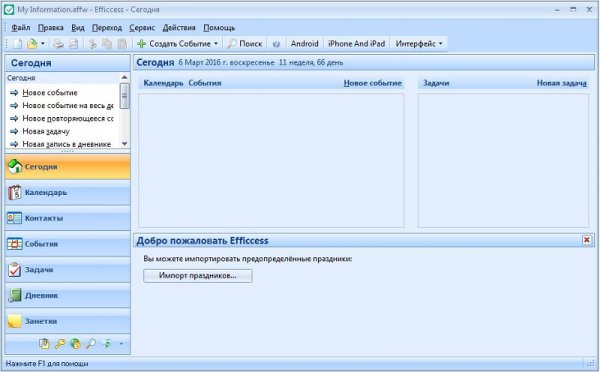Open the Сервис menu
The height and width of the screenshot is (372, 600).
click(142, 28)
